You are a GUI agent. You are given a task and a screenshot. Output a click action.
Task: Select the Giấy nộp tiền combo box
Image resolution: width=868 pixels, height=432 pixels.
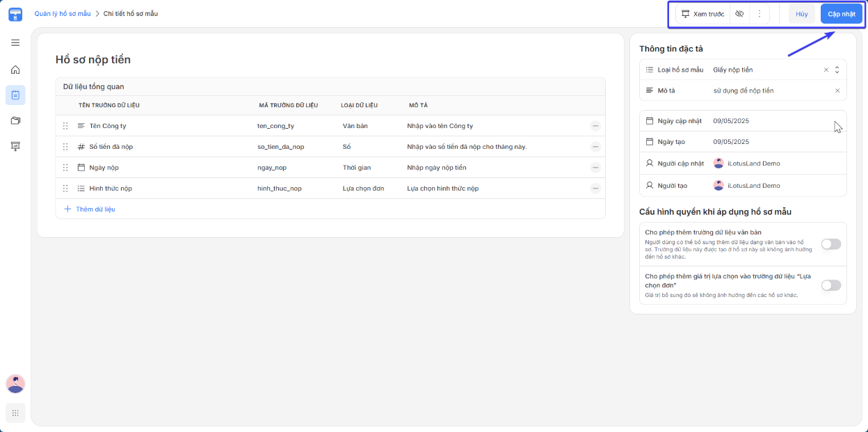pos(733,70)
